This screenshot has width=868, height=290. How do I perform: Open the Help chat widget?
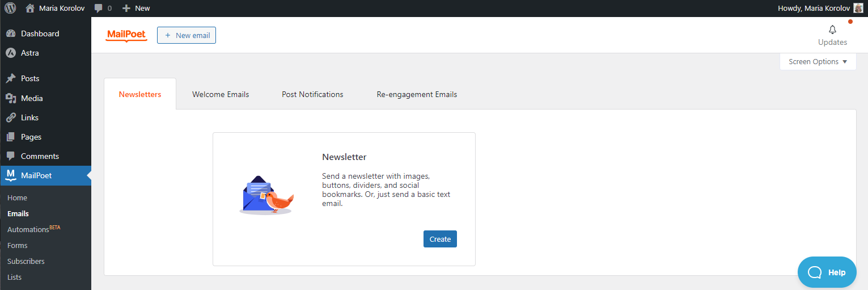pos(827,272)
